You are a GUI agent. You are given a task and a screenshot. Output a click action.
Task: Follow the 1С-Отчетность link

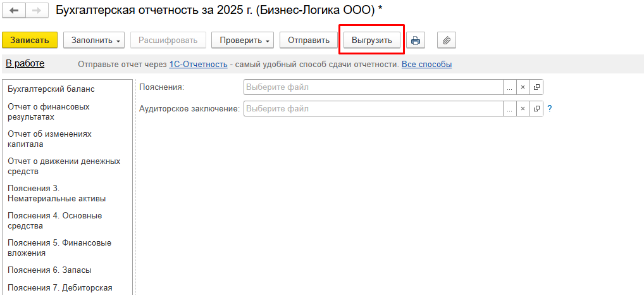tap(199, 65)
